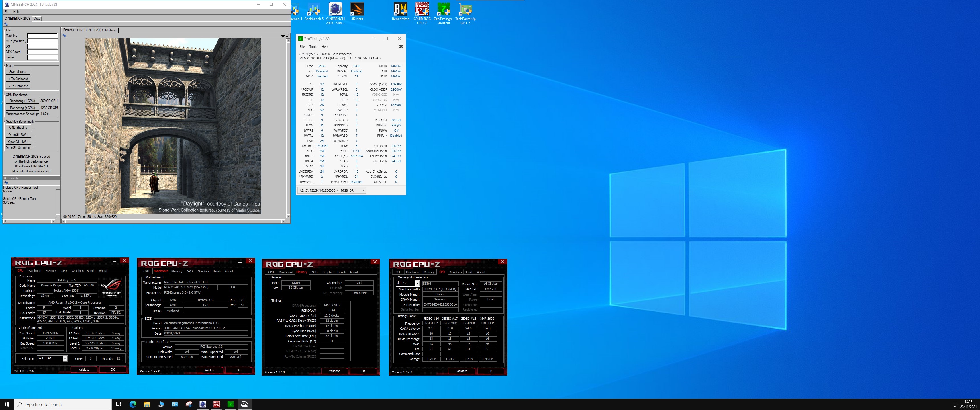Click OK in the CPU-Z SPD window
The height and width of the screenshot is (410, 980).
490,371
